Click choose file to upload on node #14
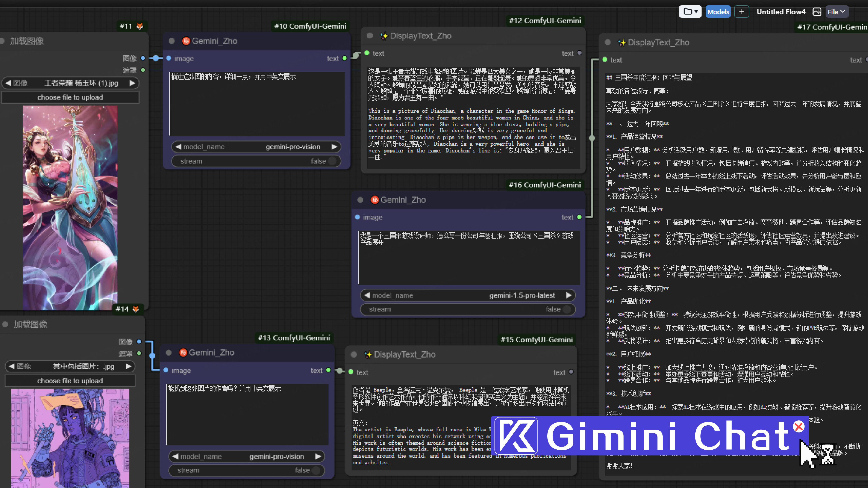 point(70,381)
